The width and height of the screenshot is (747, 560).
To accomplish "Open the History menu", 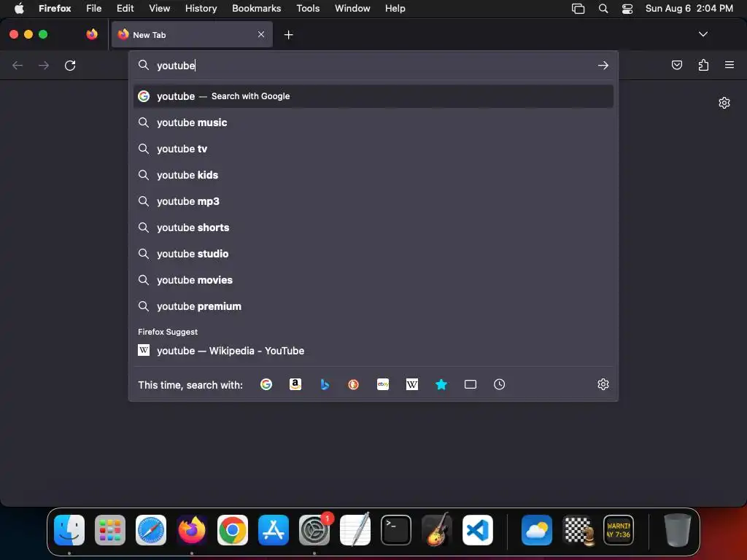I will (x=201, y=8).
